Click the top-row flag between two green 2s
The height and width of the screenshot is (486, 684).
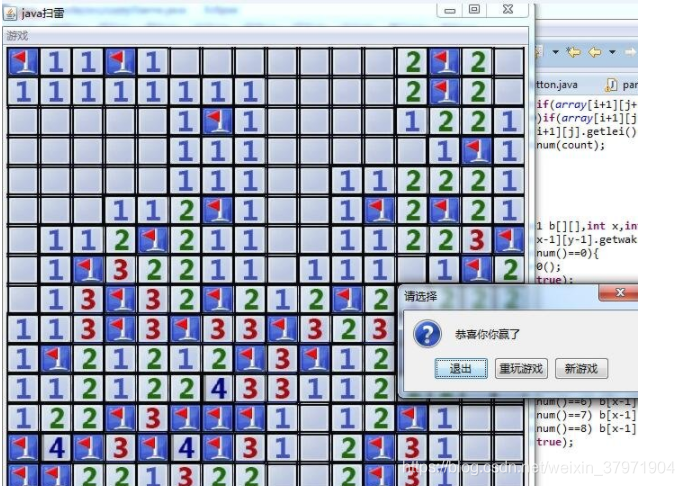point(445,62)
